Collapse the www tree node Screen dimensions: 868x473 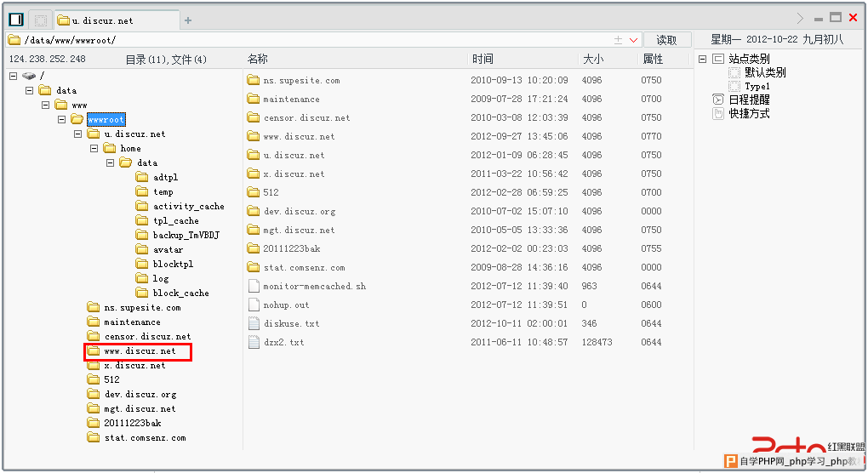[x=45, y=105]
